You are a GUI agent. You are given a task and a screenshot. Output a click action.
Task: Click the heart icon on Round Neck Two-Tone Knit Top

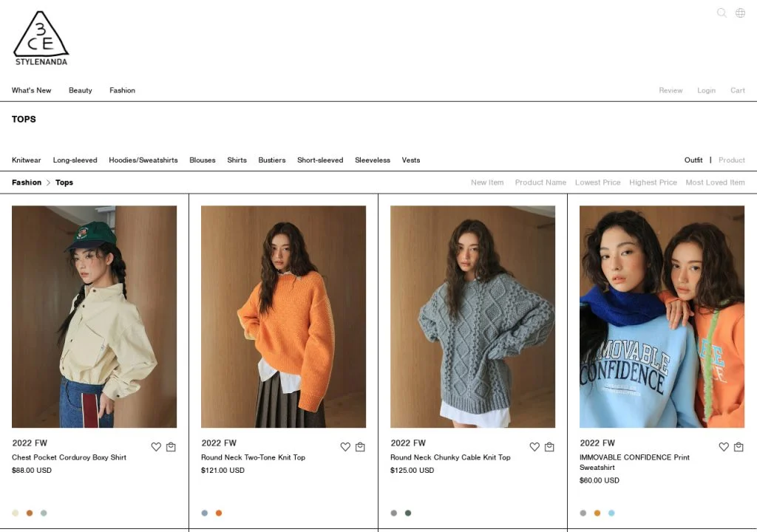click(x=345, y=446)
